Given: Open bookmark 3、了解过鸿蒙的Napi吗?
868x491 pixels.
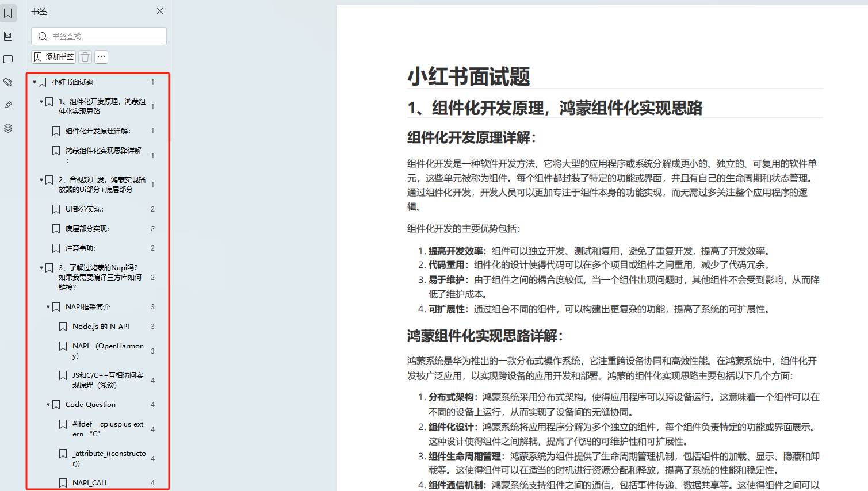Looking at the screenshot, I should pyautogui.click(x=100, y=278).
